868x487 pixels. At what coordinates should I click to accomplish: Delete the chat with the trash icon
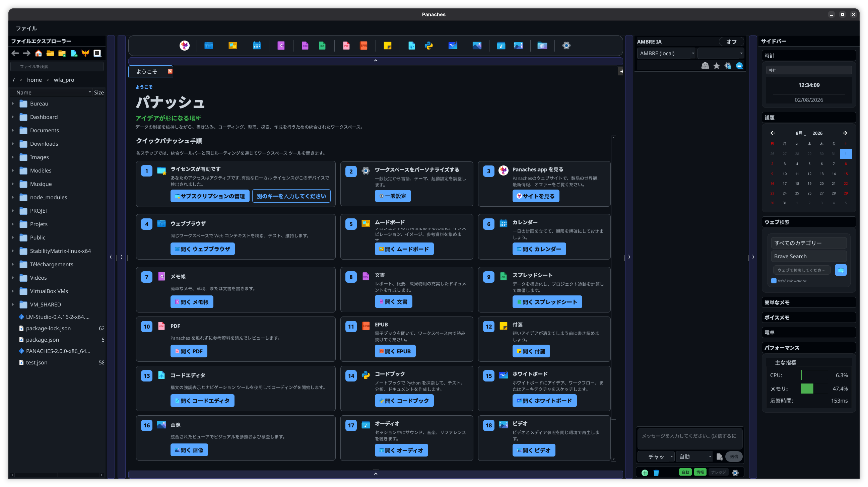[656, 473]
